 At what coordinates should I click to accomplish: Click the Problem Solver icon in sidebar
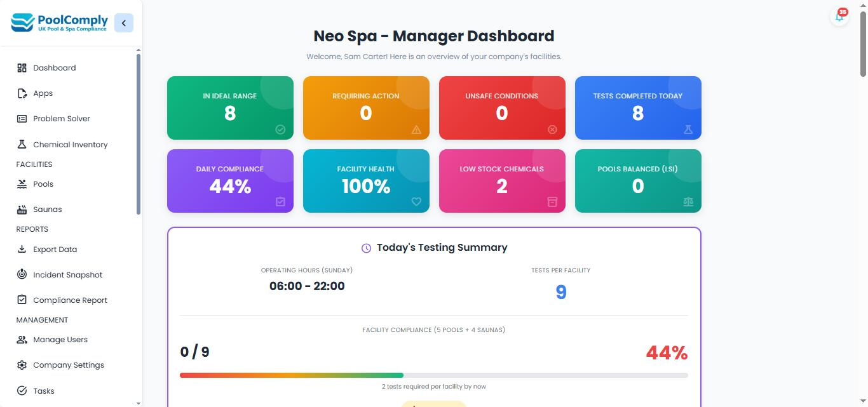point(22,119)
